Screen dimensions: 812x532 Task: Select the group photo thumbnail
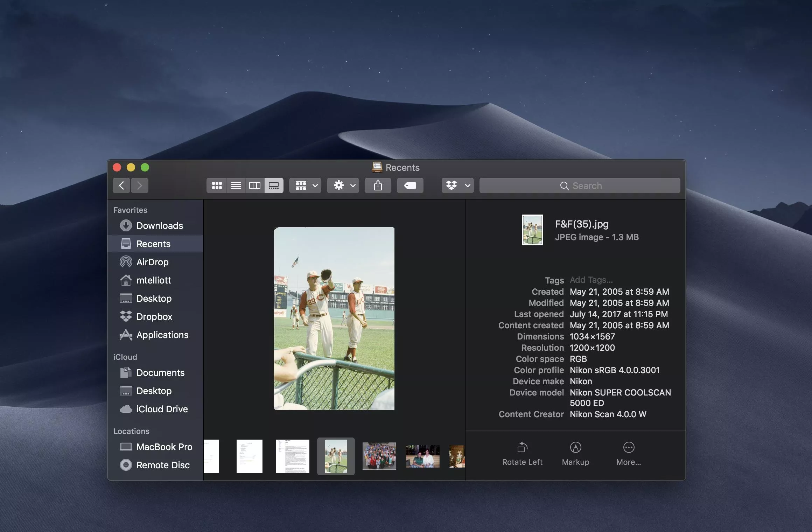379,456
